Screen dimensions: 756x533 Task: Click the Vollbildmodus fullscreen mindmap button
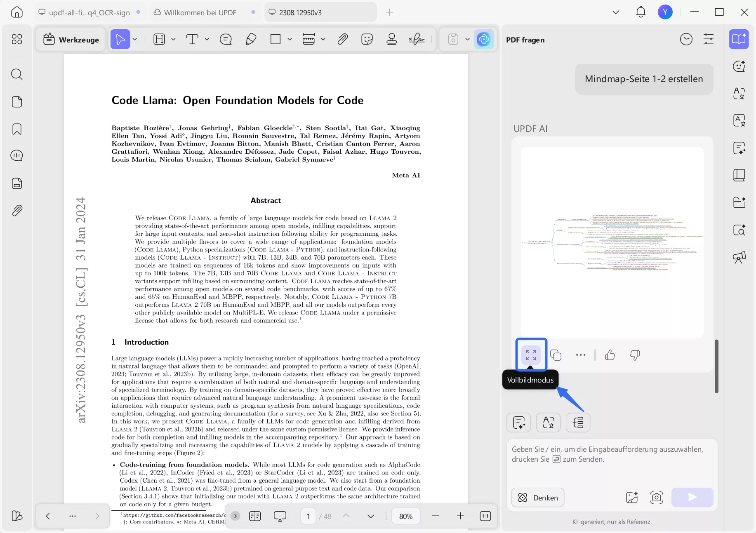point(531,355)
